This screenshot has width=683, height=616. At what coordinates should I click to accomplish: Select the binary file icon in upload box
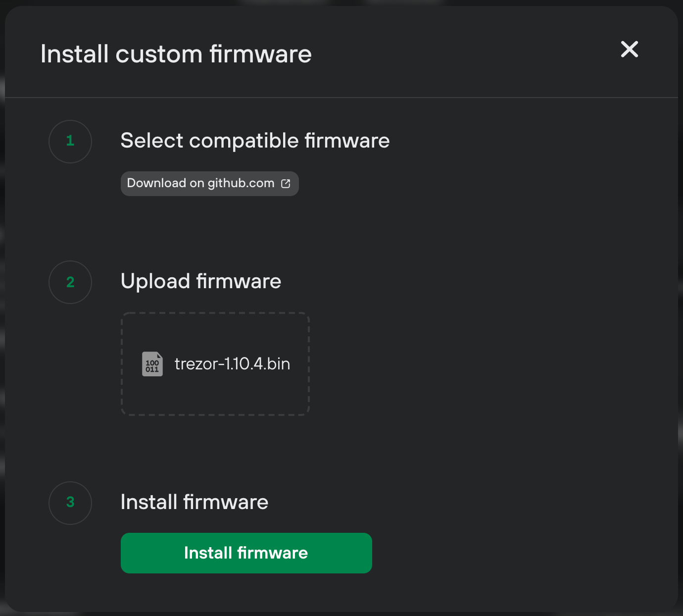[152, 364]
